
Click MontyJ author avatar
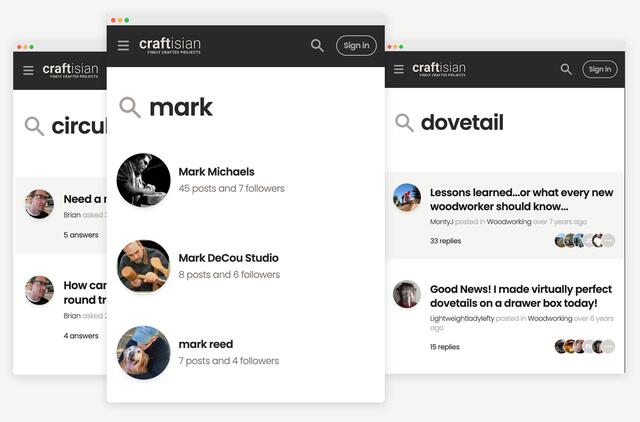click(407, 198)
